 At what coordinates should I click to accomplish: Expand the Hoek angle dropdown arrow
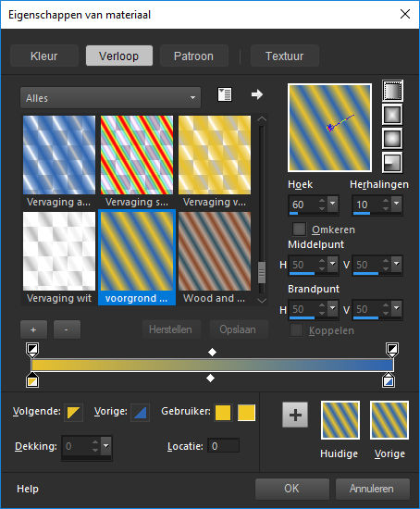333,204
